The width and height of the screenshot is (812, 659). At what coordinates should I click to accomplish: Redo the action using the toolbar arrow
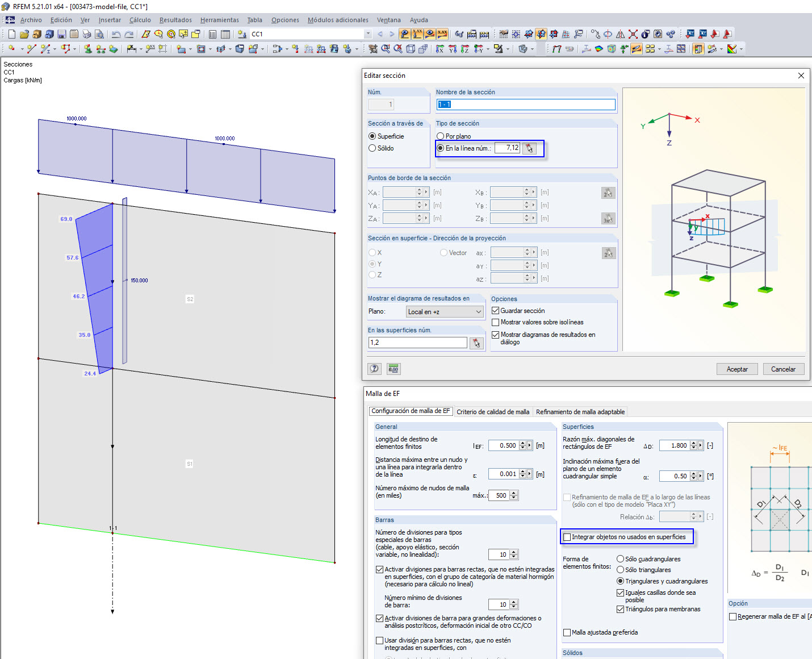point(129,34)
